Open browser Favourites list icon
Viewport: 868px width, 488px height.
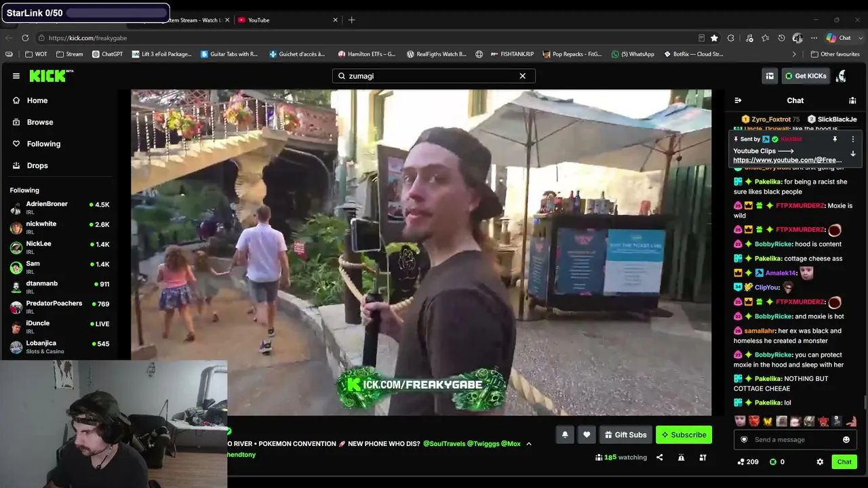pyautogui.click(x=765, y=38)
